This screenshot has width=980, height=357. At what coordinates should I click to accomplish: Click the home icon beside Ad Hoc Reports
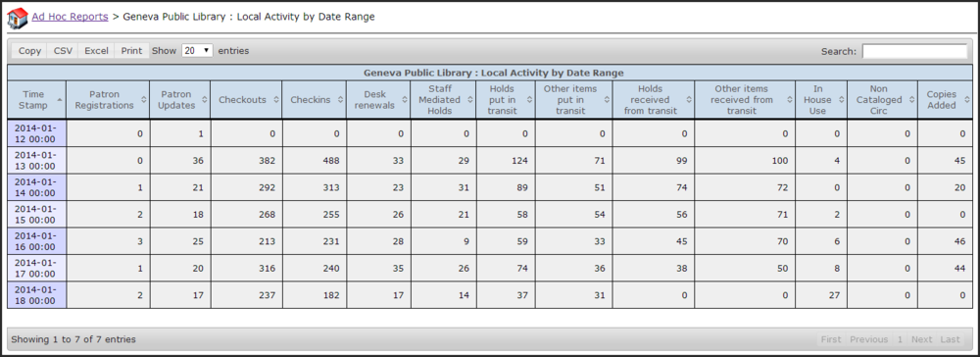click(x=18, y=18)
